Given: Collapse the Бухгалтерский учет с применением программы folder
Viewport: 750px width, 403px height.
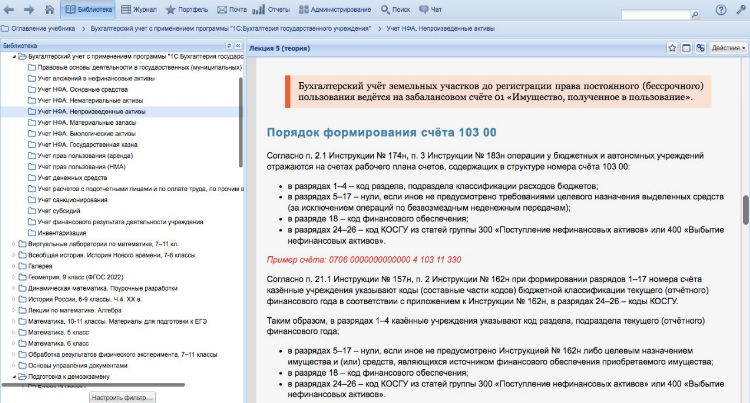Looking at the screenshot, I should tap(14, 56).
